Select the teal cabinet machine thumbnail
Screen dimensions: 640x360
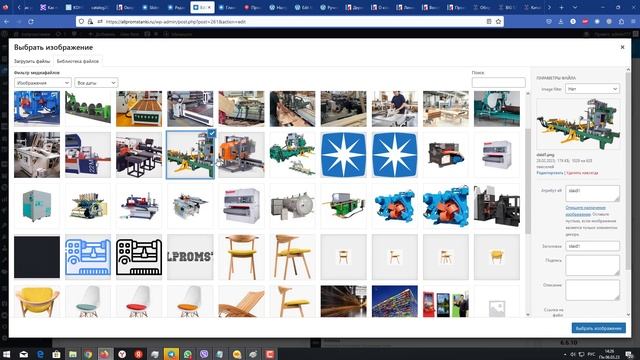click(37, 206)
